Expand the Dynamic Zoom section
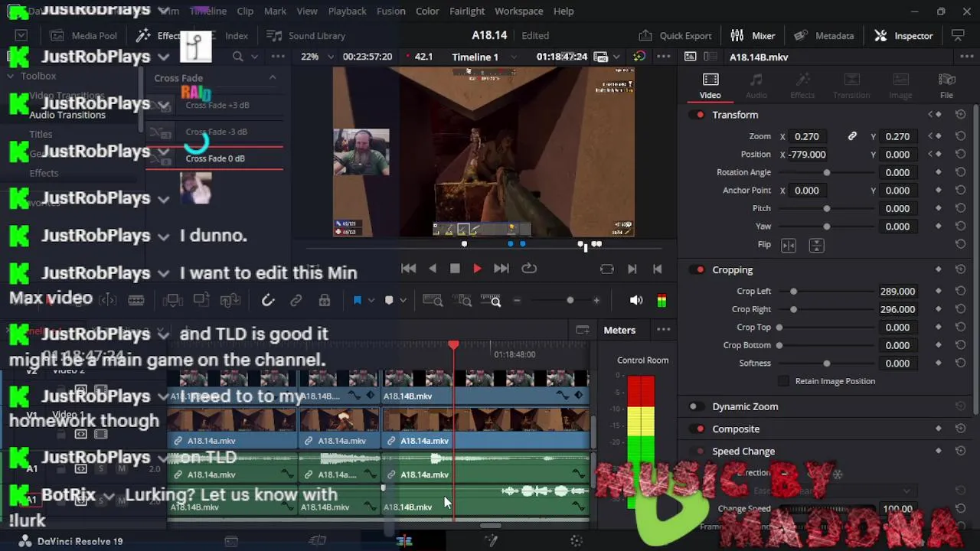980x551 pixels. point(745,407)
